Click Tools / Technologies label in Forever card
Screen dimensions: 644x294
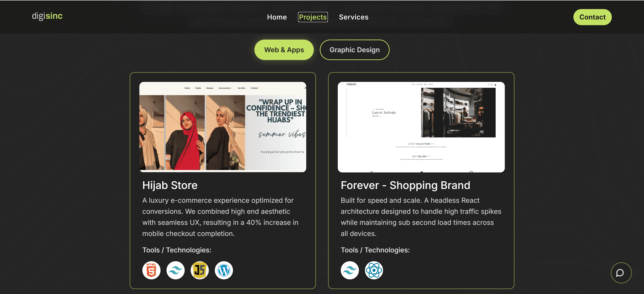click(375, 250)
